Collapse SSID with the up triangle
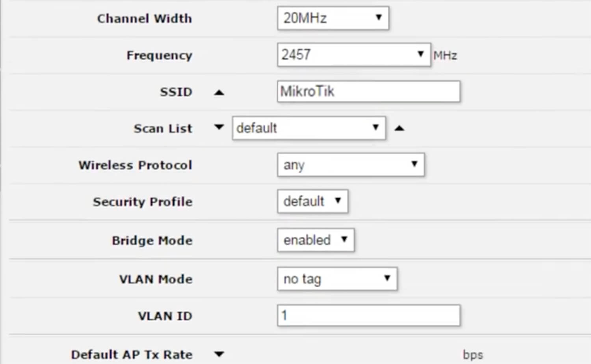The height and width of the screenshot is (364, 591). coord(219,92)
